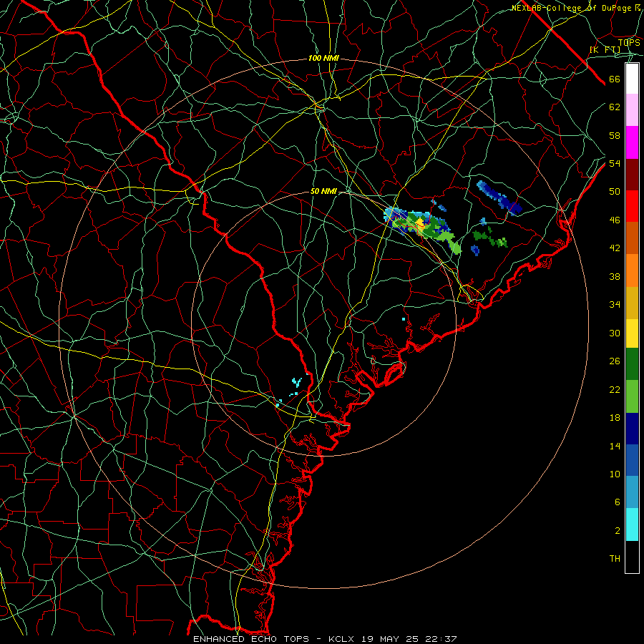Click the gold swatch below 38

tap(632, 303)
